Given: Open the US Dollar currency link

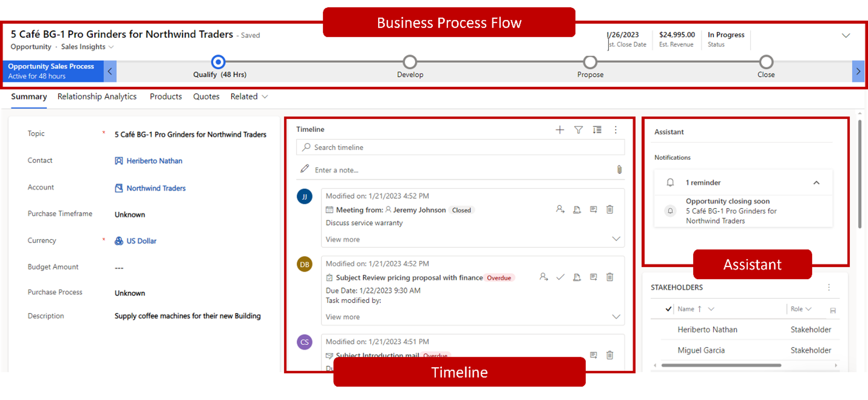Looking at the screenshot, I should [141, 241].
